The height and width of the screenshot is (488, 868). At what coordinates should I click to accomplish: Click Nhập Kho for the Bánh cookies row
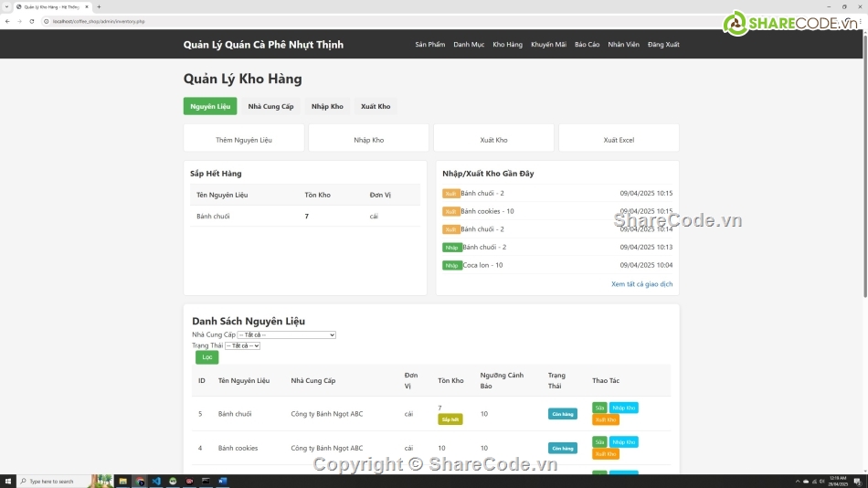point(624,442)
